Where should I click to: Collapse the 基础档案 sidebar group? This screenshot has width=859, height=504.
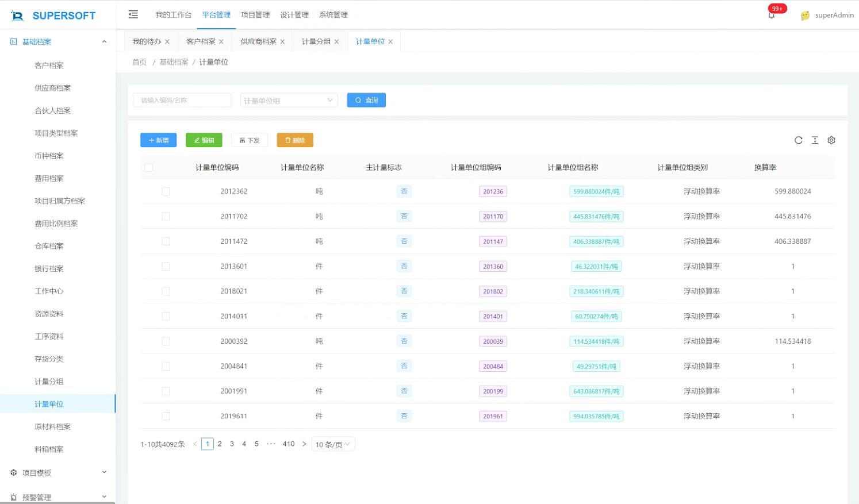point(57,42)
